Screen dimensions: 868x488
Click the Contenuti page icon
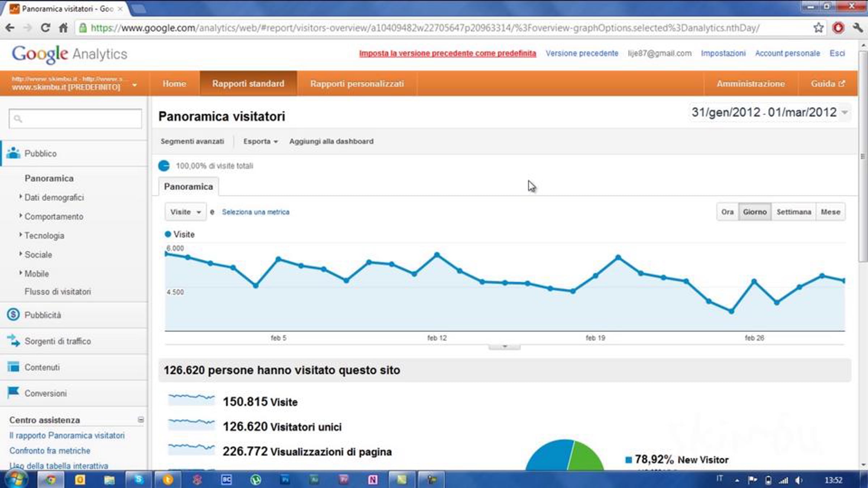(13, 367)
